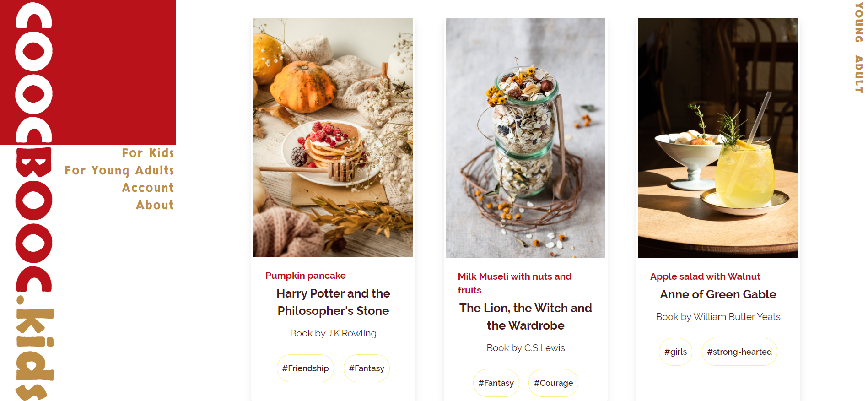
Task: Open the apple salad drink photo
Action: [x=718, y=138]
